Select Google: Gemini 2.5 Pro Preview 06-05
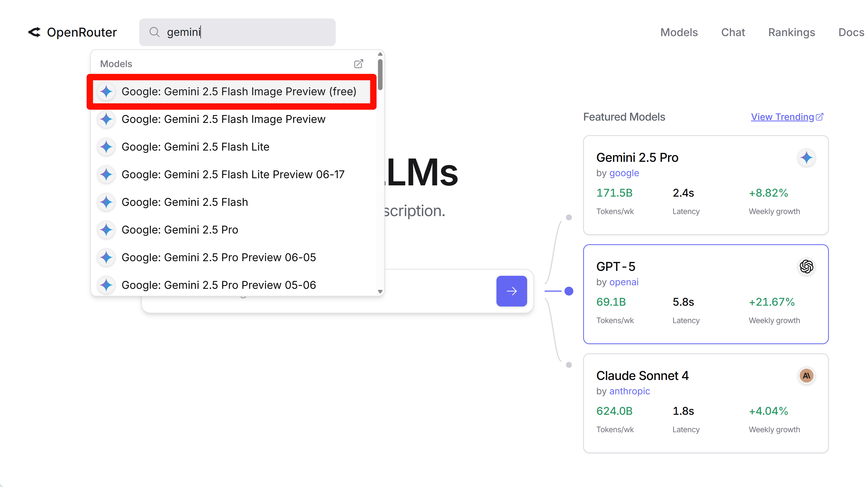 tap(218, 257)
